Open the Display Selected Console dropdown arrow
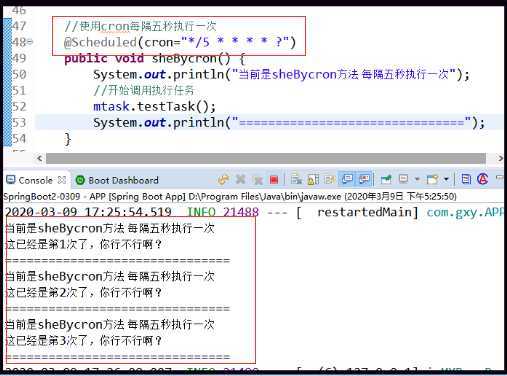 click(417, 180)
